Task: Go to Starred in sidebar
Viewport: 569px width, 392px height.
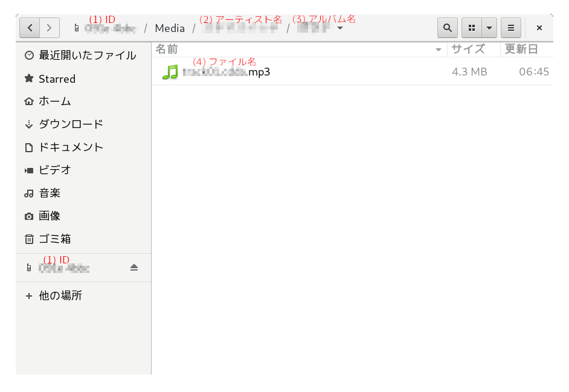Action: coord(57,79)
